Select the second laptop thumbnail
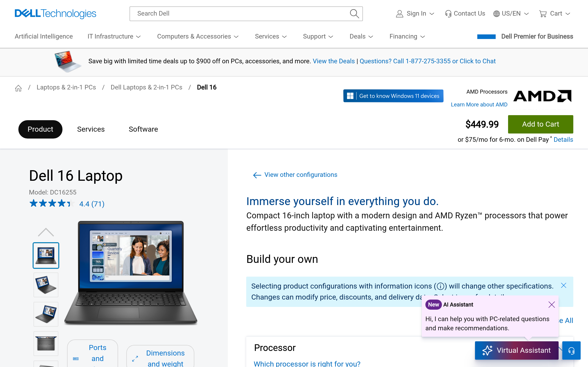Image resolution: width=588 pixels, height=367 pixels. coord(46,285)
